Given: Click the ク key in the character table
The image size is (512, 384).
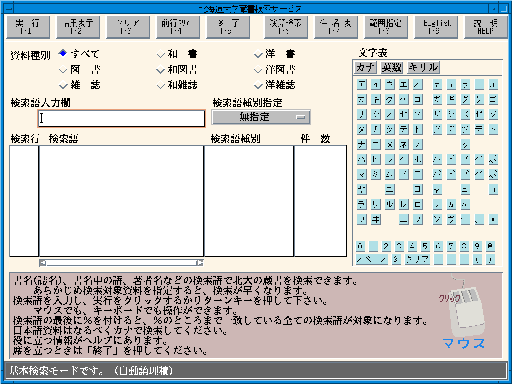Looking at the screenshot, I should coord(390,99).
